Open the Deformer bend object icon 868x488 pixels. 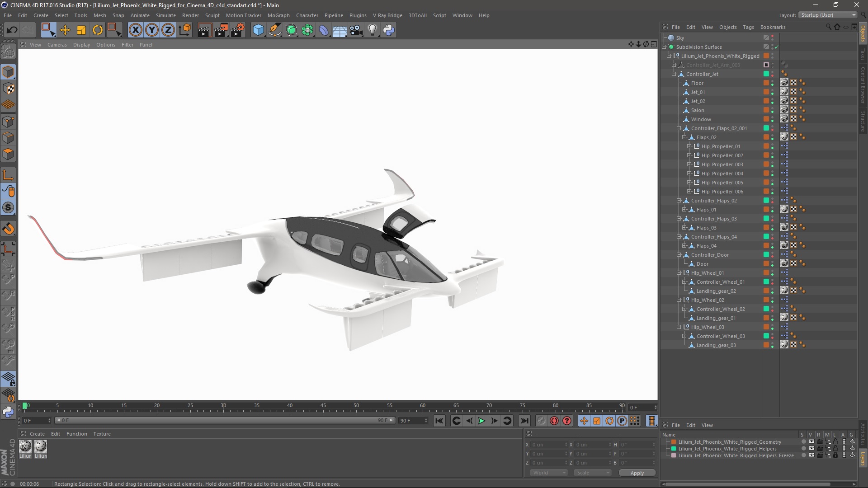click(x=324, y=30)
